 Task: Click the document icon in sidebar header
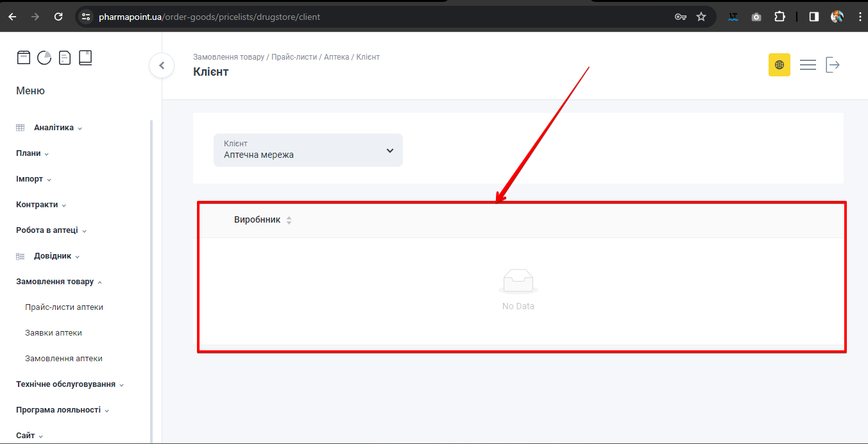[65, 58]
